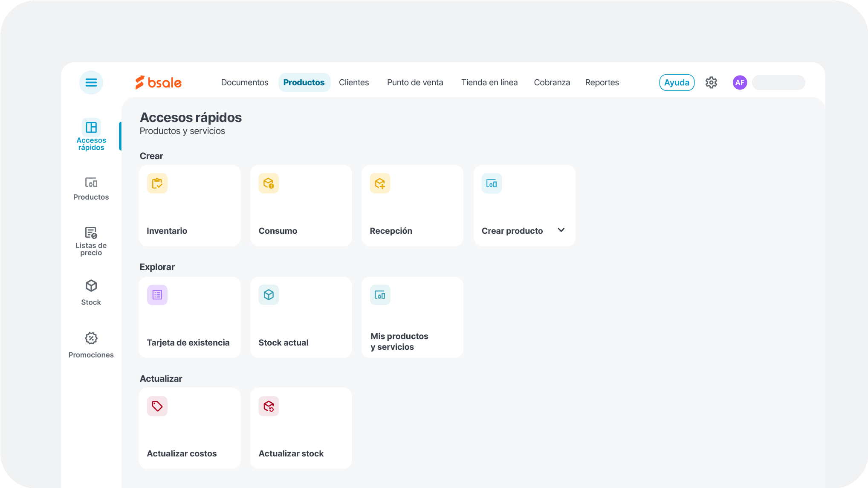Click the Mis productos y servicios icon
The width and height of the screenshot is (868, 488).
coord(380,294)
